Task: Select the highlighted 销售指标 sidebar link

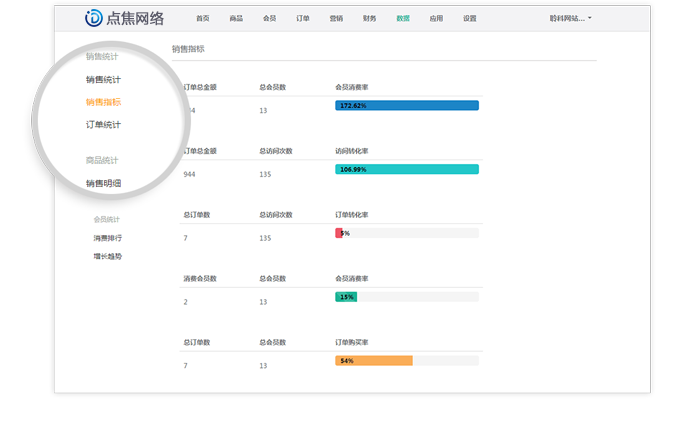Action: click(x=104, y=102)
